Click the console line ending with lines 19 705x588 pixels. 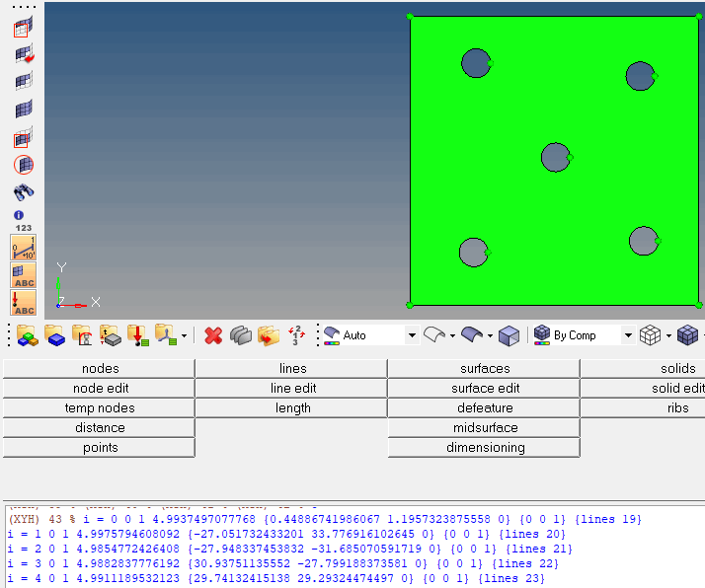tap(325, 519)
